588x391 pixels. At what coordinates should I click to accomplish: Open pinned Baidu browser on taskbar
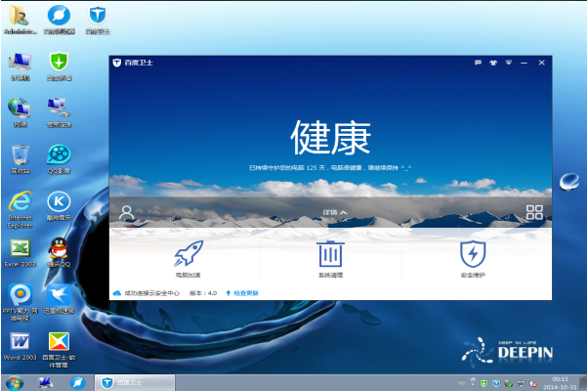(x=77, y=383)
